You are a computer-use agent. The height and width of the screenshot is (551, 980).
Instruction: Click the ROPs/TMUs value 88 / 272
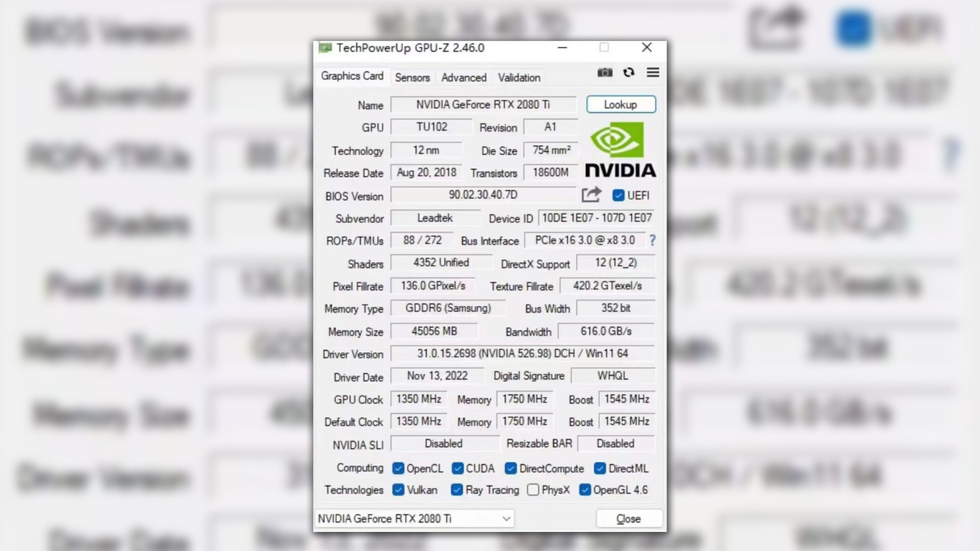tap(422, 240)
